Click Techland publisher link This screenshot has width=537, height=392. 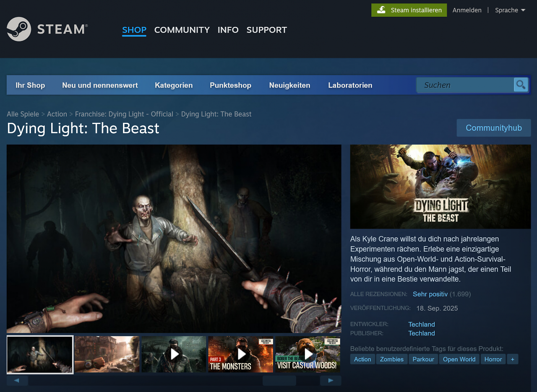pos(422,333)
